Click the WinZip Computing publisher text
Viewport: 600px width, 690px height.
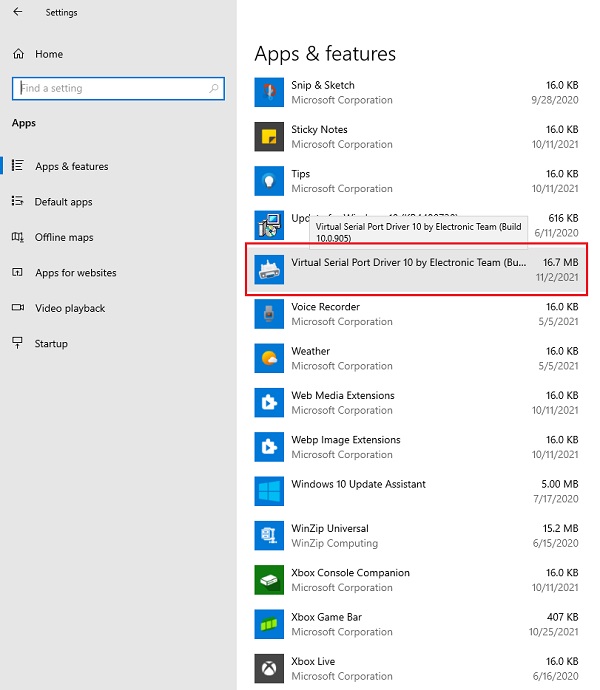[x=335, y=543]
